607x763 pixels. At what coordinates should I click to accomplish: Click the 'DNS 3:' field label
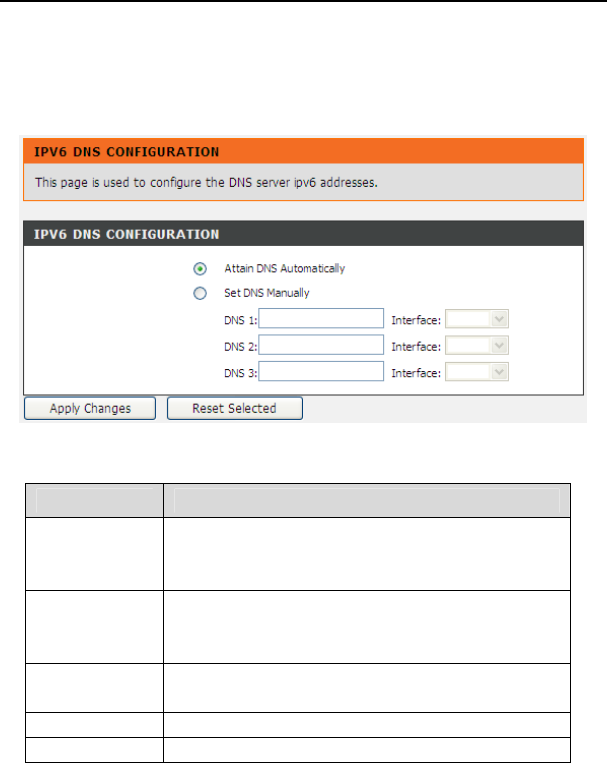coord(241,372)
